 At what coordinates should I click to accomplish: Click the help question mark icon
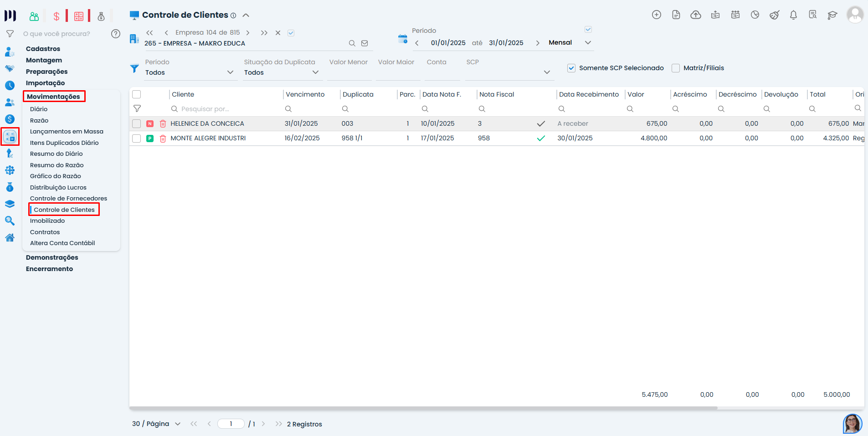pyautogui.click(x=116, y=34)
